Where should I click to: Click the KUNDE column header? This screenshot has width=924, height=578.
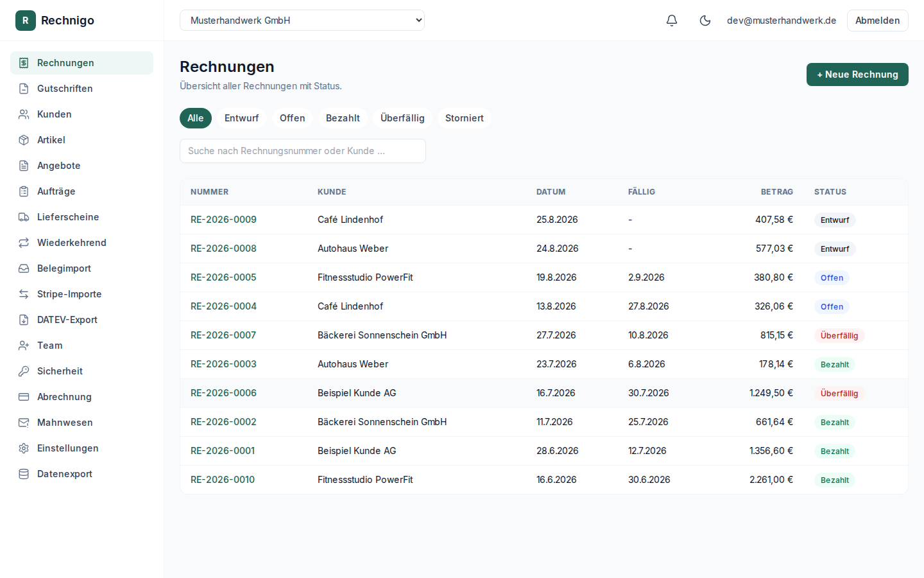332,192
